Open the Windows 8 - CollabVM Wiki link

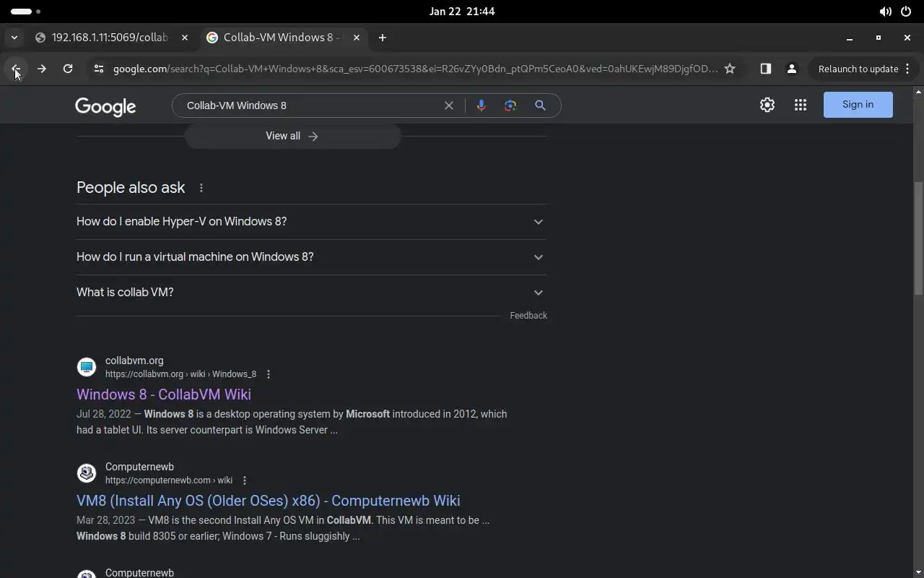click(x=164, y=394)
